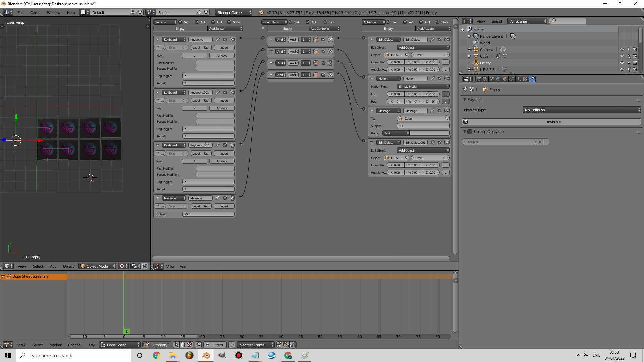The height and width of the screenshot is (362, 644).
Task: Open File Explorer from the taskbar
Action: [173, 355]
